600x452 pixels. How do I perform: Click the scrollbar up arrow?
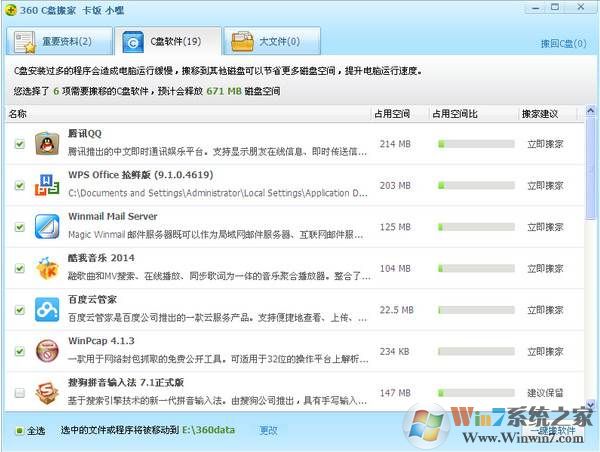(x=590, y=111)
